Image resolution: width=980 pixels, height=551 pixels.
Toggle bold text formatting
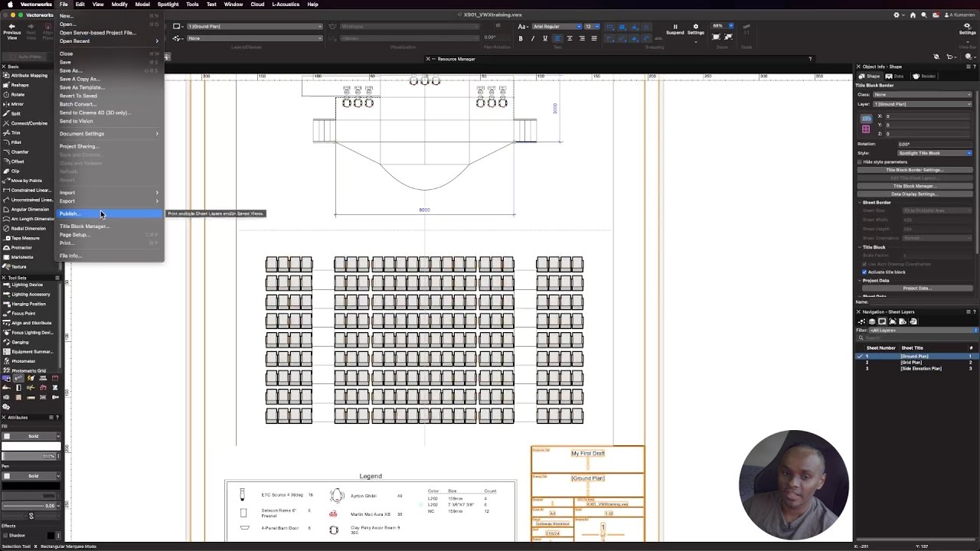(521, 38)
